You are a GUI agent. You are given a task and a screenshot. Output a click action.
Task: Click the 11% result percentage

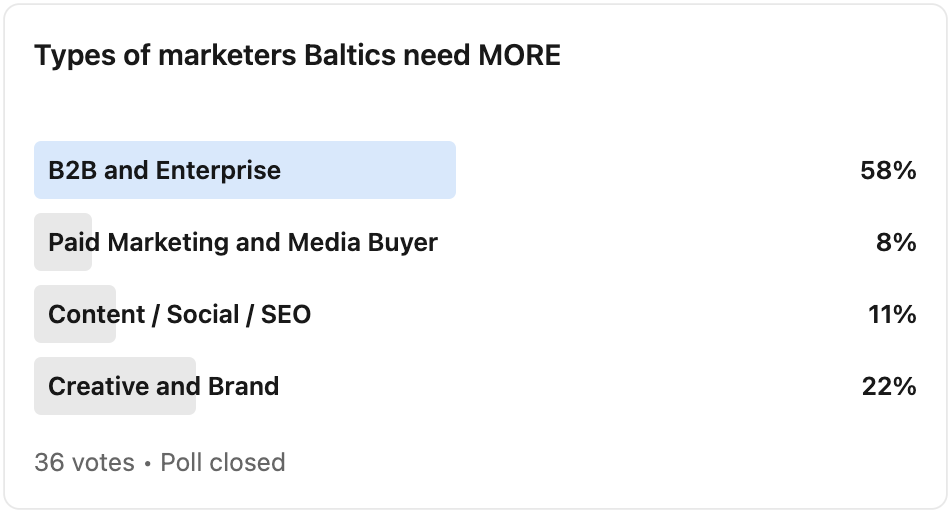(x=892, y=314)
